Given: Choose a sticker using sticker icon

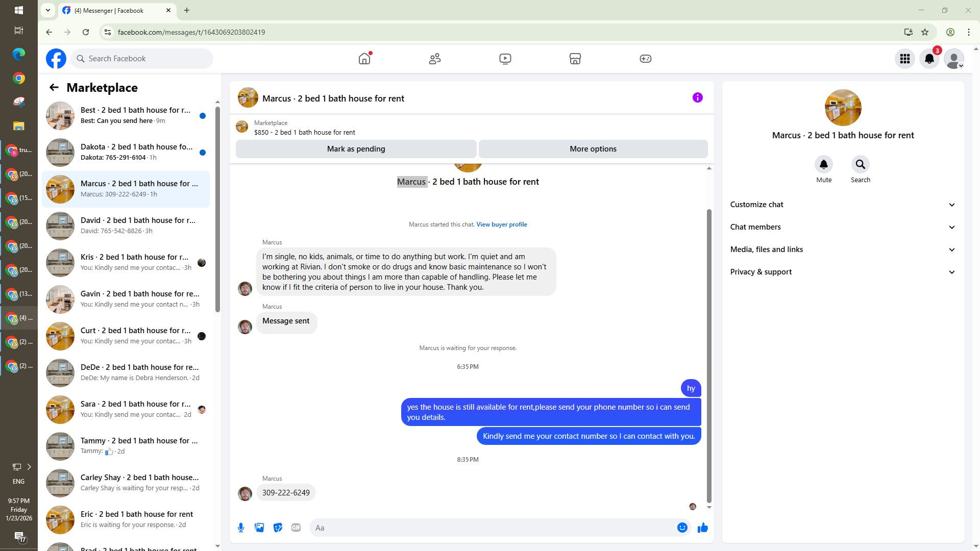Looking at the screenshot, I should tap(278, 528).
